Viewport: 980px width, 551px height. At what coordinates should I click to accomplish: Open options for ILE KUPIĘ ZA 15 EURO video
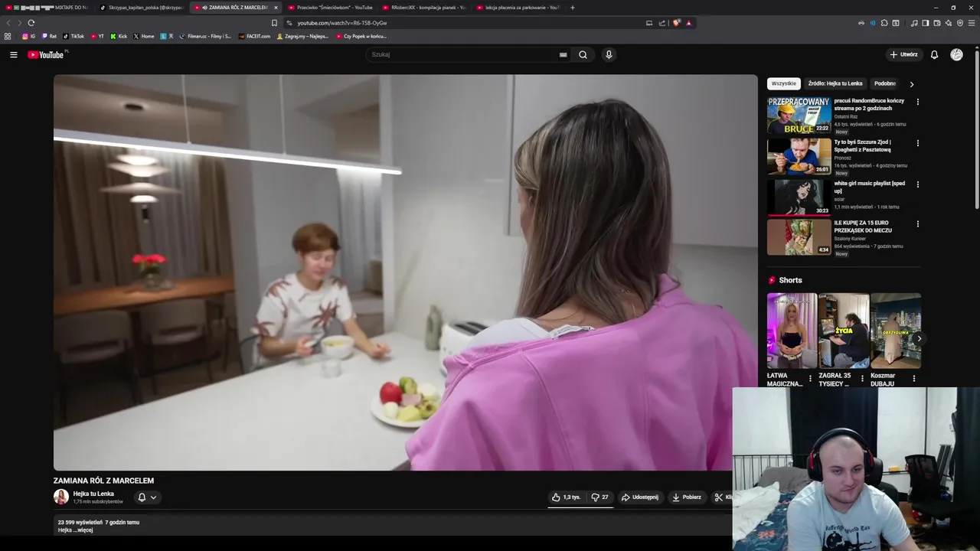pyautogui.click(x=917, y=224)
